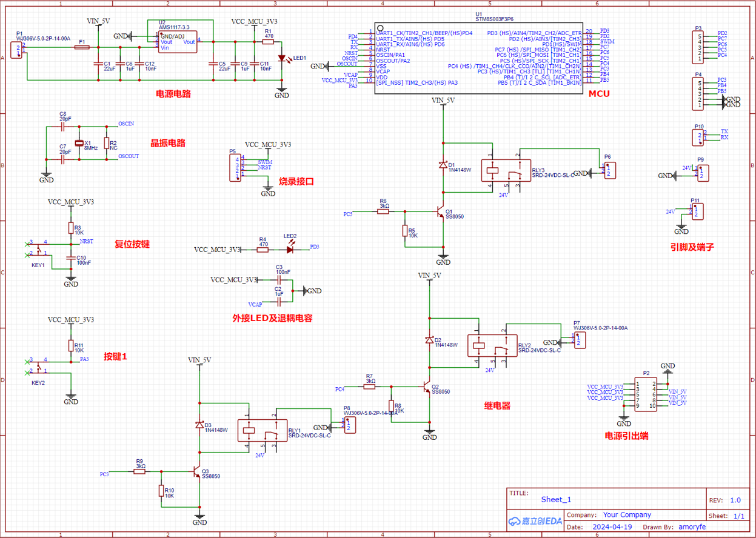Select the P4 pin header

click(699, 94)
